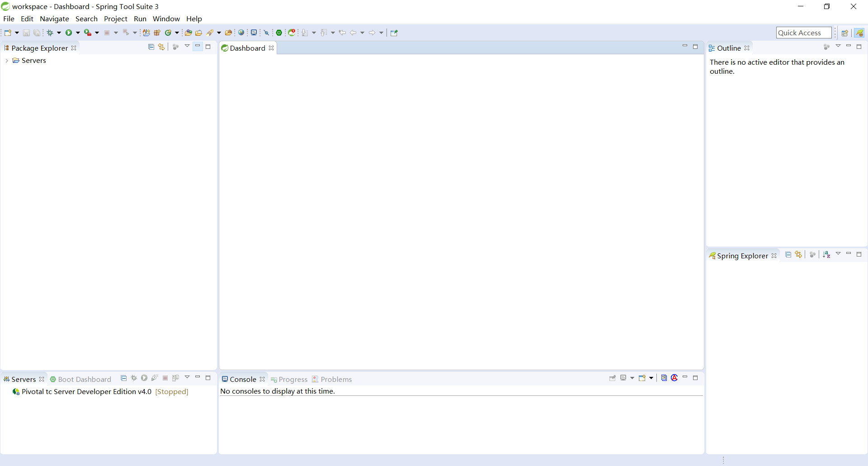Open the web browser globe icon
The image size is (868, 466).
pyautogui.click(x=241, y=33)
